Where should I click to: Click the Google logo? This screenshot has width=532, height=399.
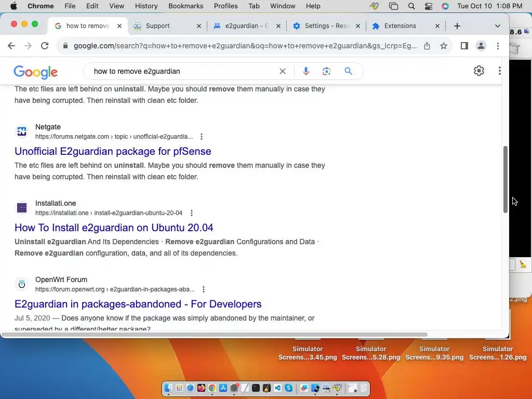tap(35, 72)
